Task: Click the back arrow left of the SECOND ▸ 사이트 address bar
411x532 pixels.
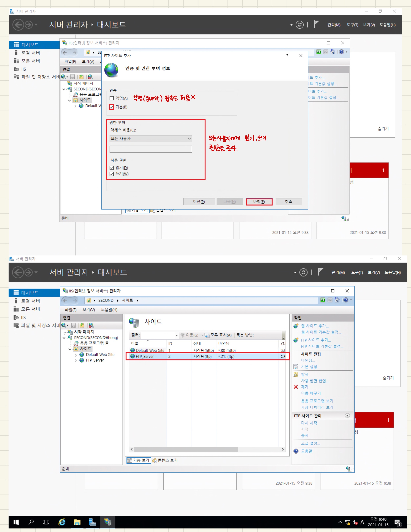Action: pos(65,301)
